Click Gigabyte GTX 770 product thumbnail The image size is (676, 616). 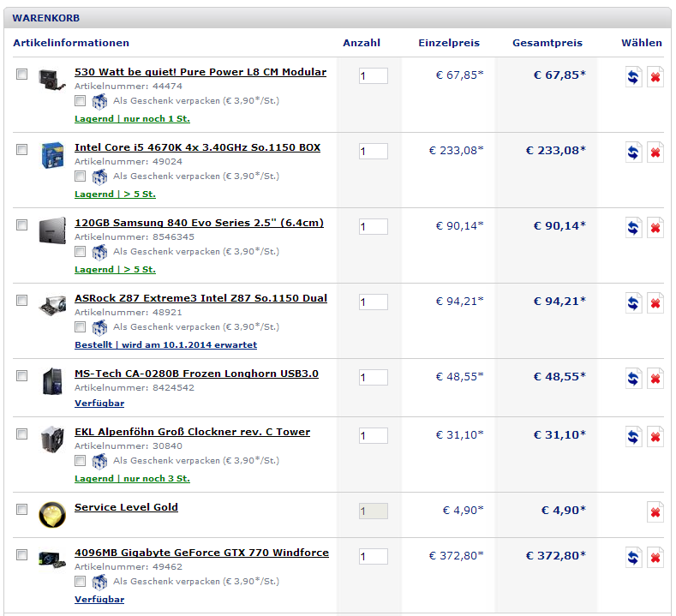click(52, 559)
